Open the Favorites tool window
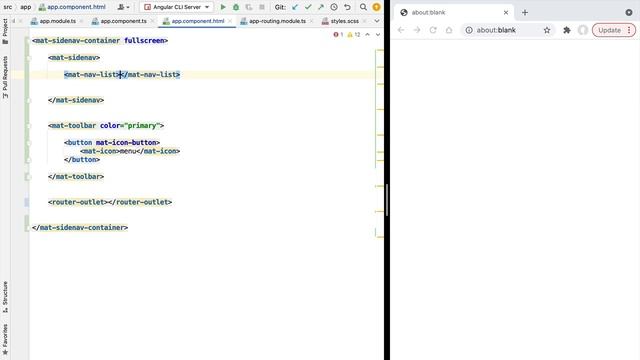 pyautogui.click(x=5, y=340)
